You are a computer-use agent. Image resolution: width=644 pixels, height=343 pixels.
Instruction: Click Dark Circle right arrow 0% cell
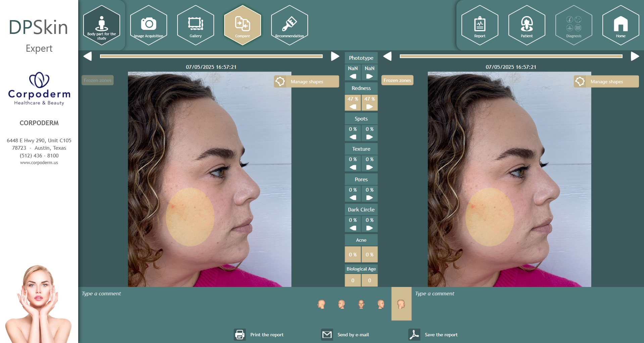tap(369, 224)
